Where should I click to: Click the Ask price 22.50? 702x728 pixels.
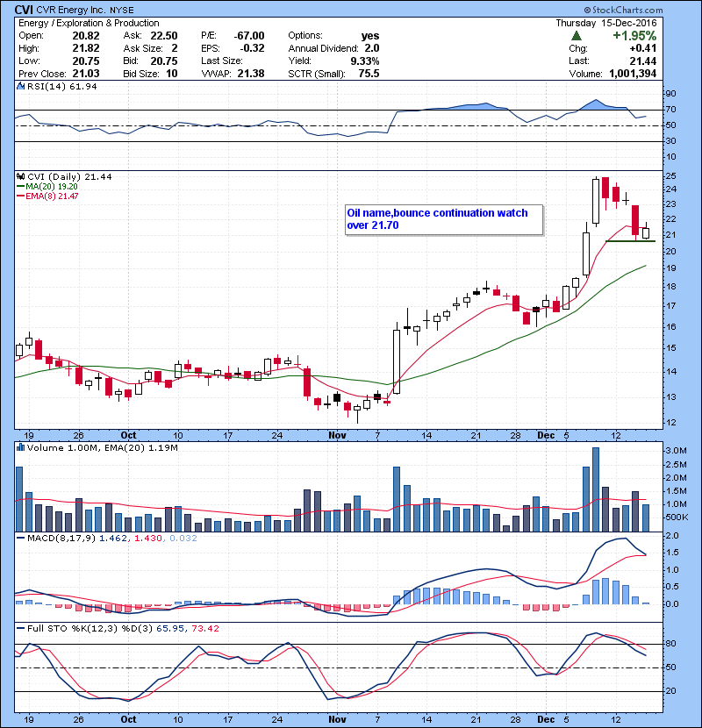(163, 36)
